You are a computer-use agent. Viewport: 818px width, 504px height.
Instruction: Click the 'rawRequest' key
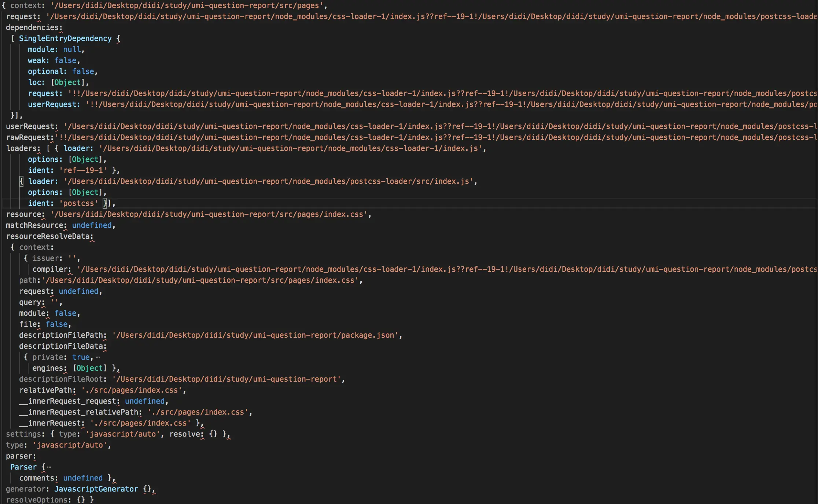click(x=28, y=137)
